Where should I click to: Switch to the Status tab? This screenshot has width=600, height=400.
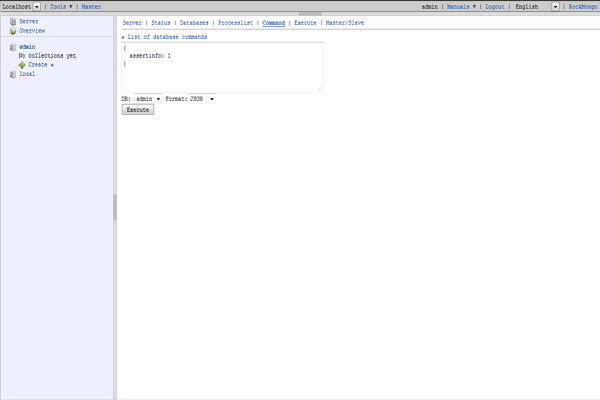point(161,21)
